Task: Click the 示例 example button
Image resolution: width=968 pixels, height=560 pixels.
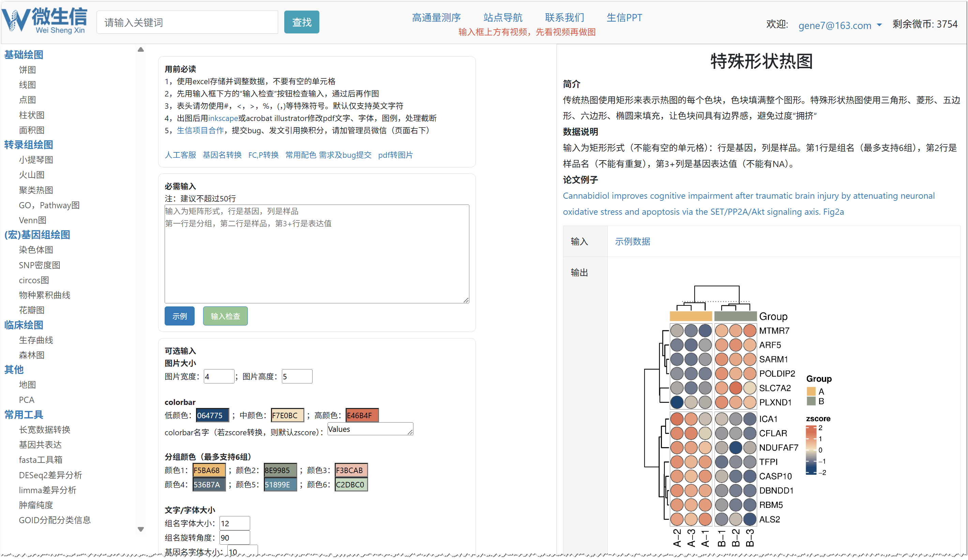Action: pos(179,316)
